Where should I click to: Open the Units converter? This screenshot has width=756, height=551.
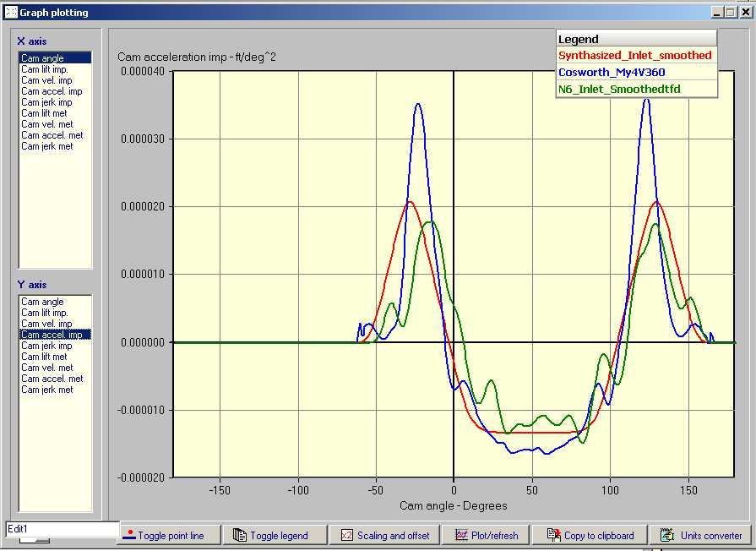(x=702, y=535)
